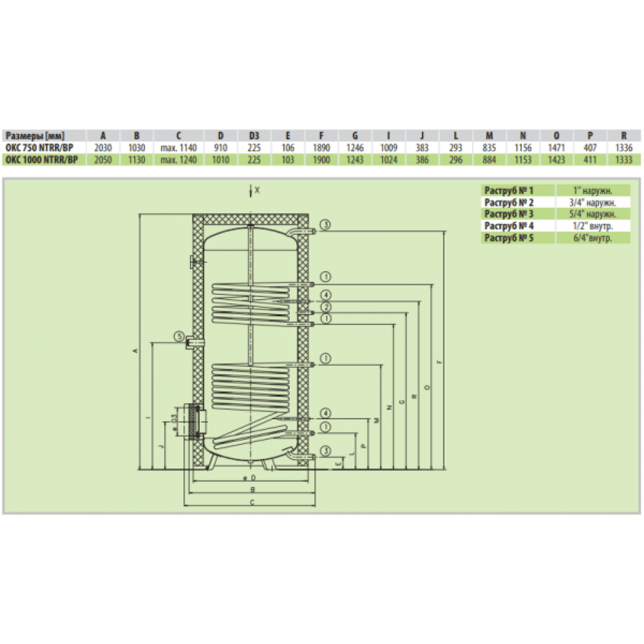Click the max. 1140 cell
Screen dimensions: 644x644
(177, 147)
